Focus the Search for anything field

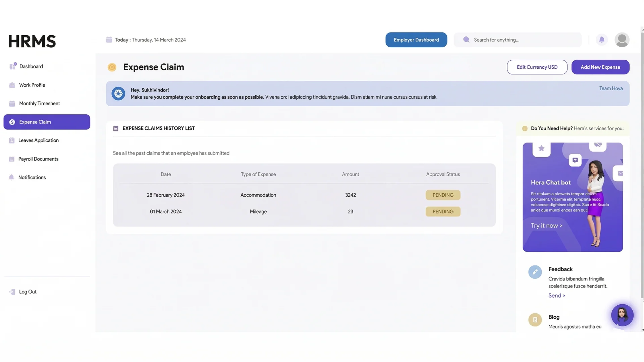[x=518, y=40]
